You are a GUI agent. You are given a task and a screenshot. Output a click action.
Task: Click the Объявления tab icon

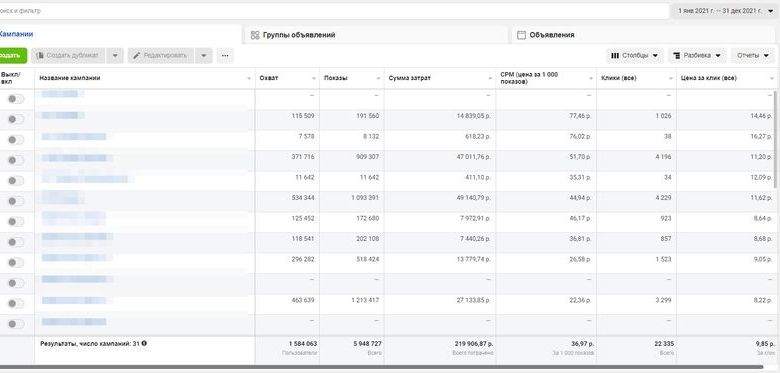pos(522,35)
